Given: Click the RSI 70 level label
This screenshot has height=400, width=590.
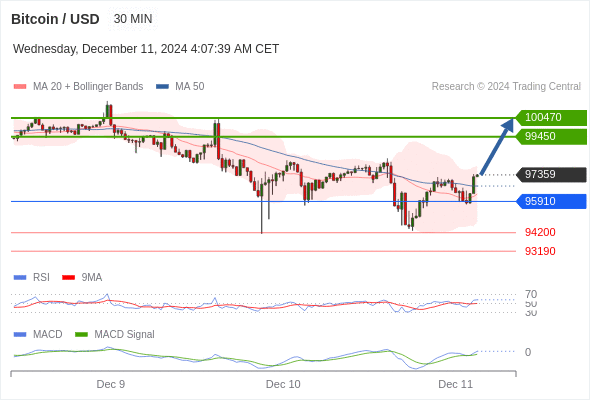Looking at the screenshot, I should click(531, 294).
